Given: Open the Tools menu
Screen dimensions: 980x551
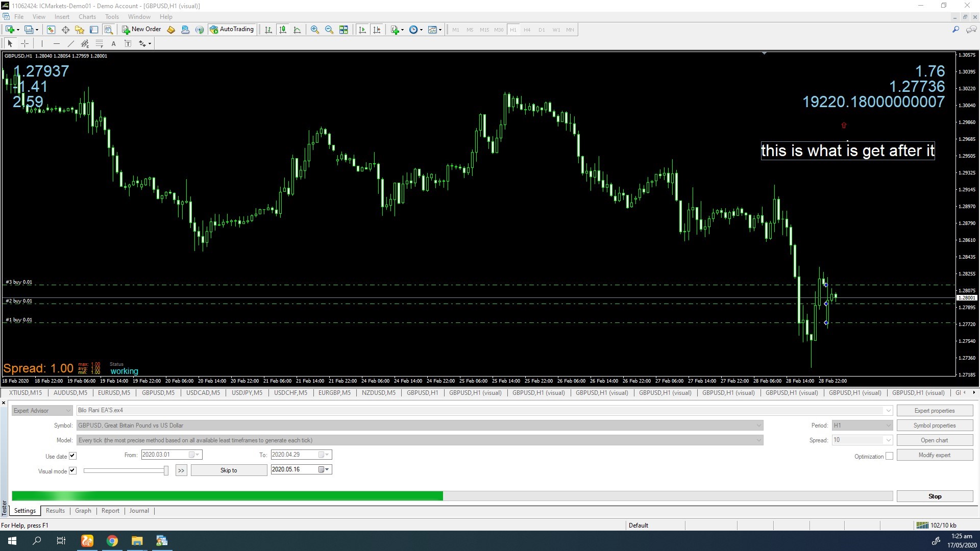Looking at the screenshot, I should click(112, 16).
